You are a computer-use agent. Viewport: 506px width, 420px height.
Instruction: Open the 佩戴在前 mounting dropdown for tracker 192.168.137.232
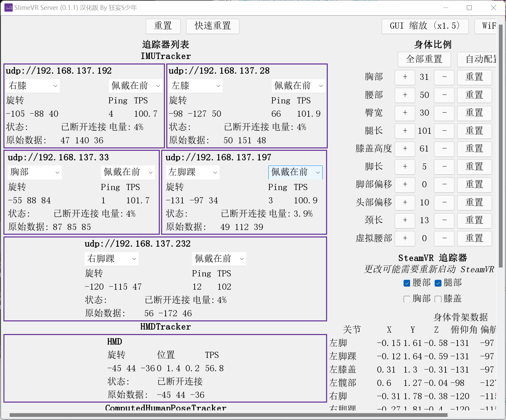tap(220, 259)
